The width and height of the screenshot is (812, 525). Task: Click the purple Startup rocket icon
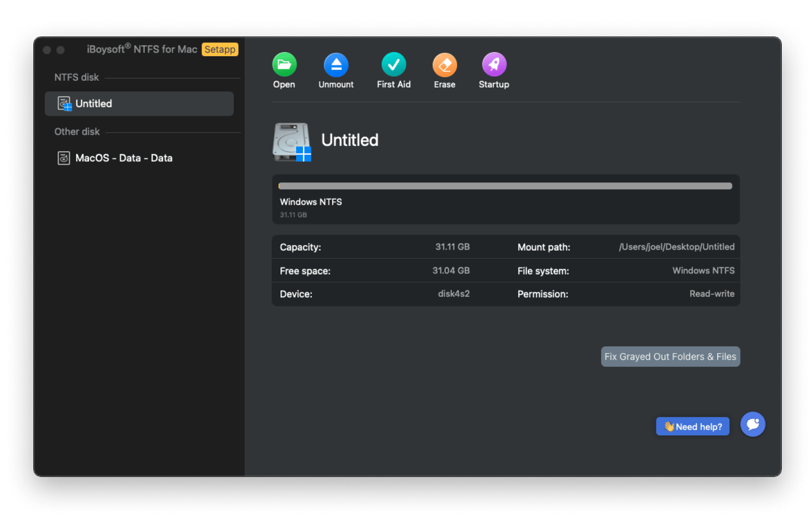coord(494,65)
